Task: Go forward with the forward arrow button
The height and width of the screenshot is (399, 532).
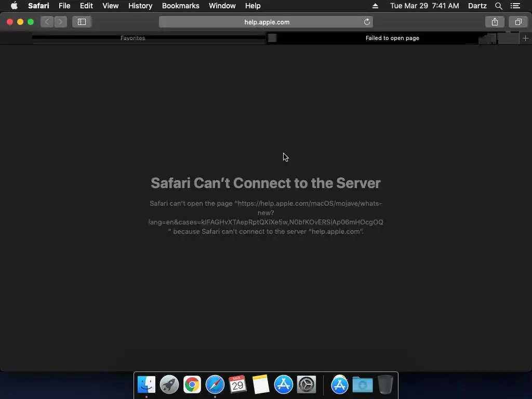Action: 60,22
